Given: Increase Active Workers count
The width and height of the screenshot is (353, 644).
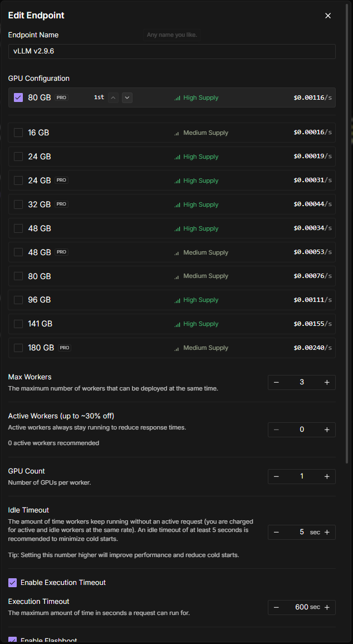Looking at the screenshot, I should click(x=327, y=430).
